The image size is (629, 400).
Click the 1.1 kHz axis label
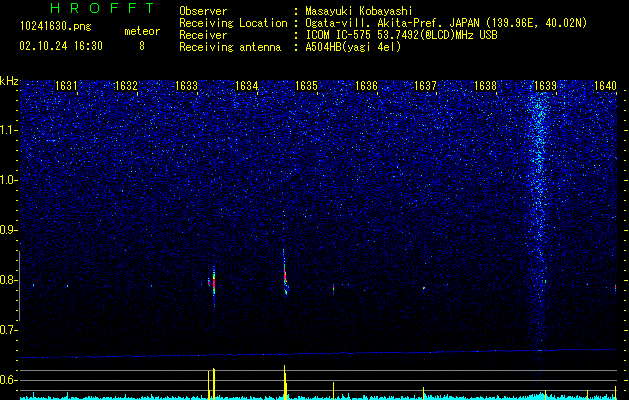(x=8, y=130)
